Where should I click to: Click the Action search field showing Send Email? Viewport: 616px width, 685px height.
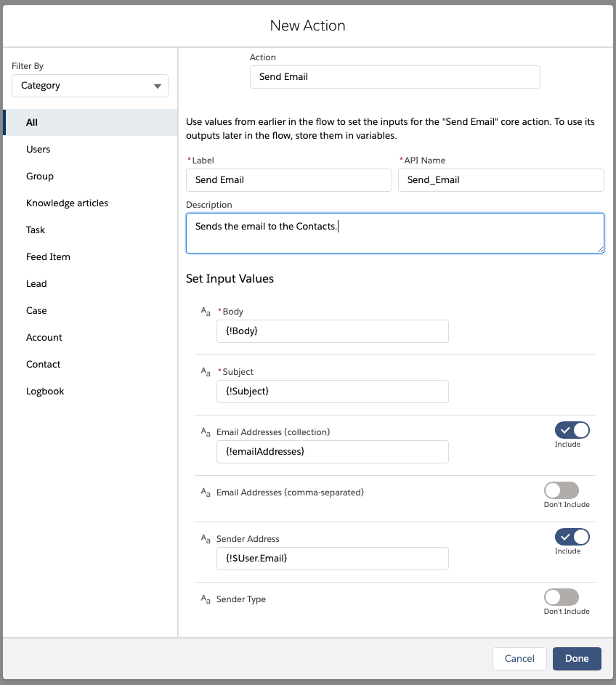(395, 77)
